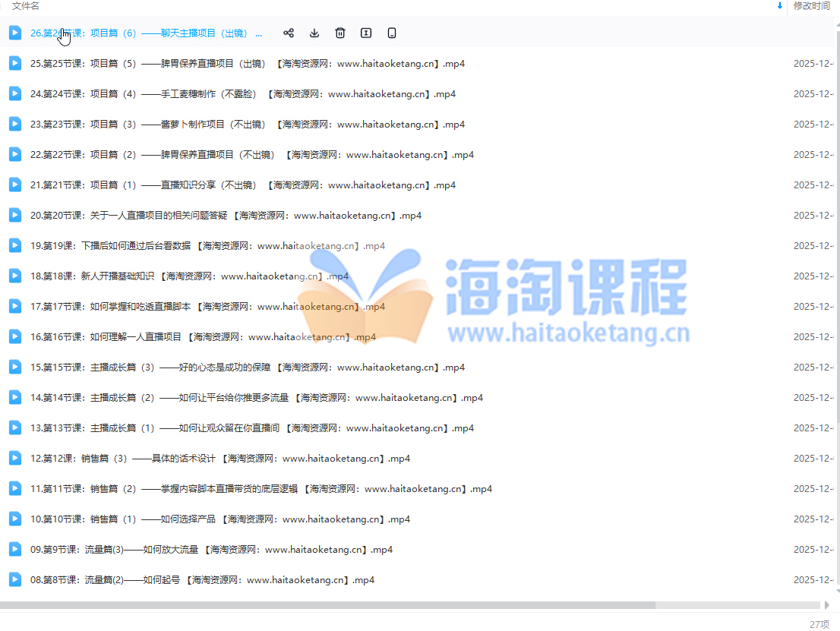This screenshot has width=840, height=631.
Task: Download the hovered lesson 26 video
Action: click(314, 33)
